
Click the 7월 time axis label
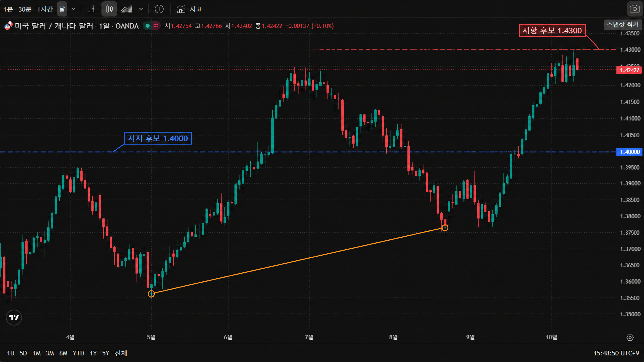coord(309,337)
